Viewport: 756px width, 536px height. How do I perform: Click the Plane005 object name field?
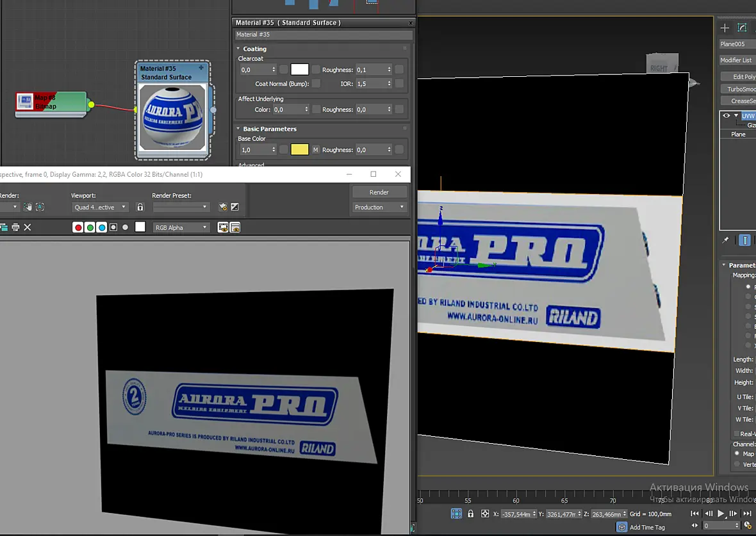tap(737, 44)
